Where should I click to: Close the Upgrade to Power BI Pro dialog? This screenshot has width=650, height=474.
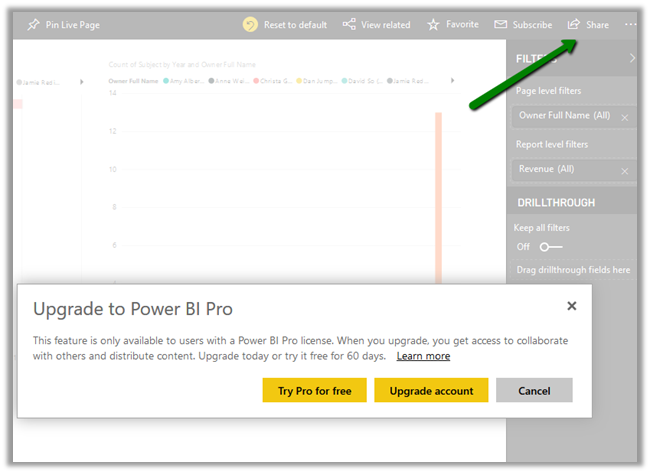(x=571, y=307)
